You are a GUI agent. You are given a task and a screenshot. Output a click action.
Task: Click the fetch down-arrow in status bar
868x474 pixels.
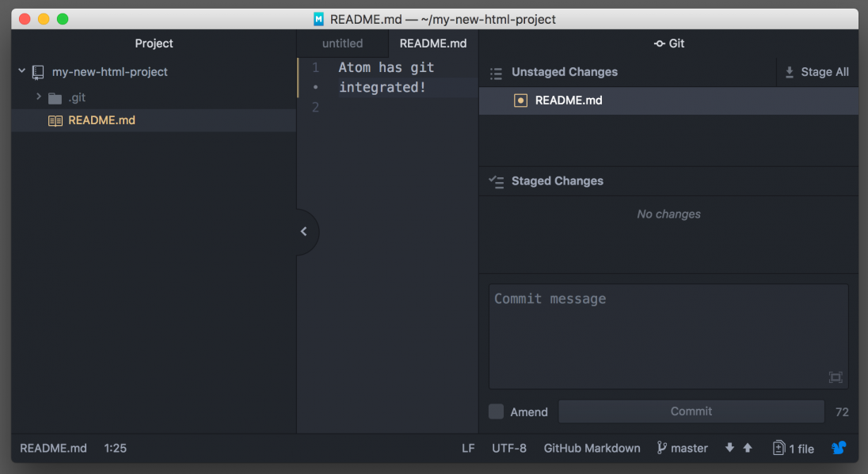tap(729, 448)
